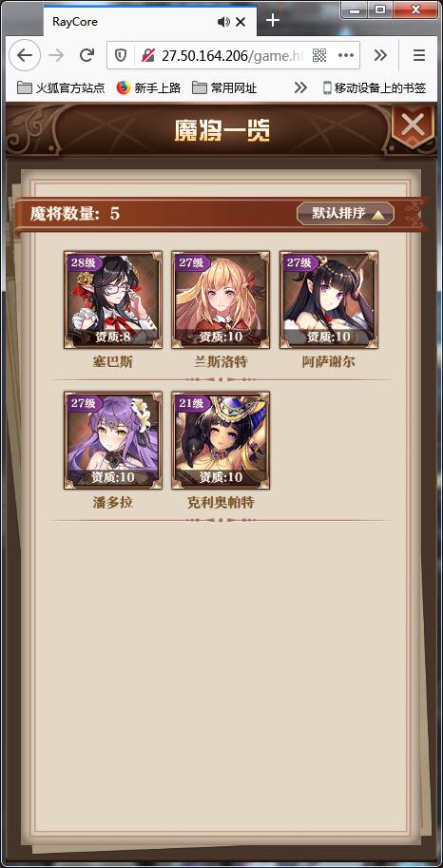The image size is (443, 868).
Task: Open the 默认排序 sort dropdown
Action: (345, 214)
